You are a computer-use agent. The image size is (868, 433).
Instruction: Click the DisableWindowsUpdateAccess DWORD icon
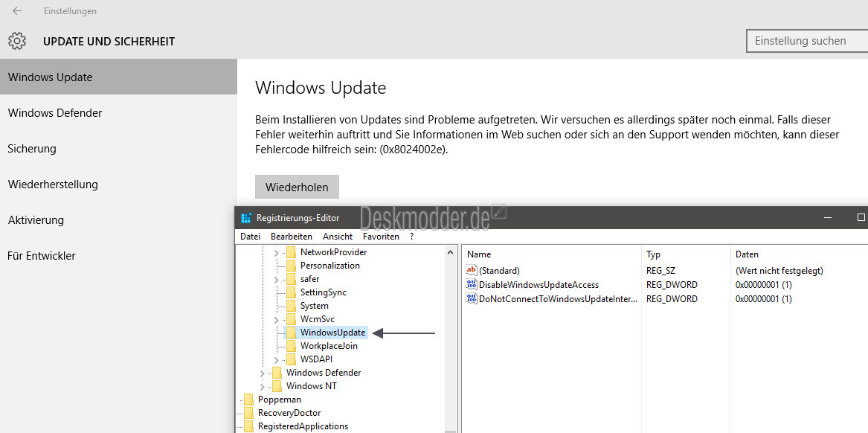(472, 285)
